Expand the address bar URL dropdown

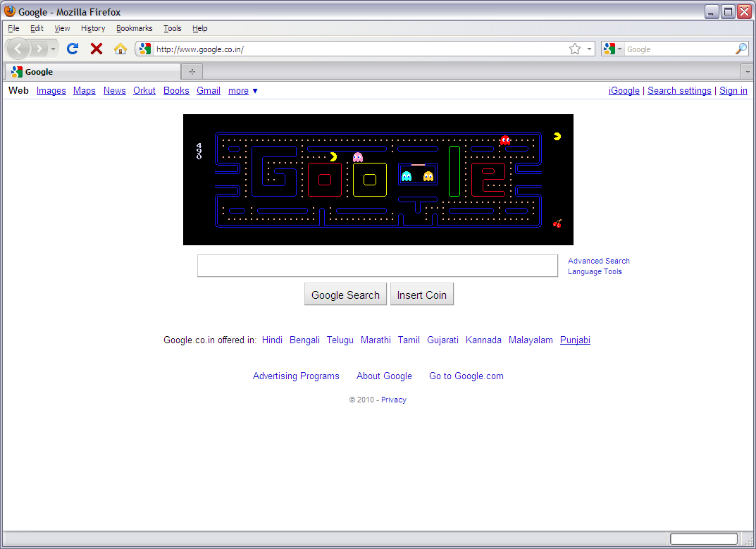tap(589, 49)
